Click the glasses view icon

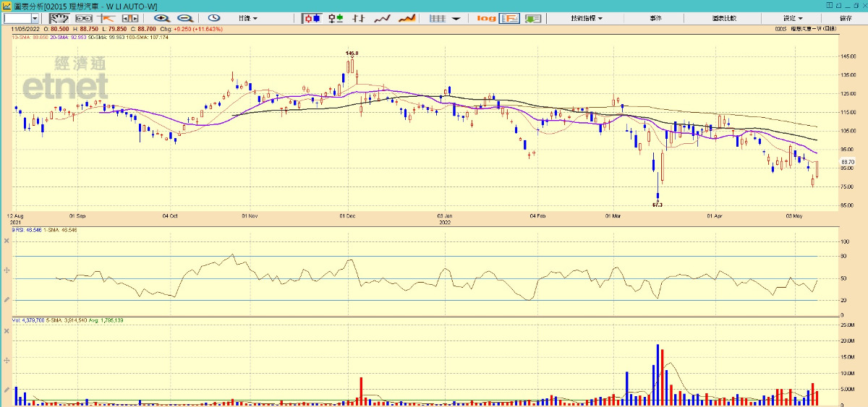85,18
